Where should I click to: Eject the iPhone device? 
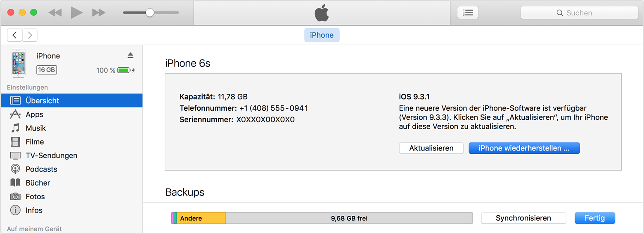tap(130, 55)
